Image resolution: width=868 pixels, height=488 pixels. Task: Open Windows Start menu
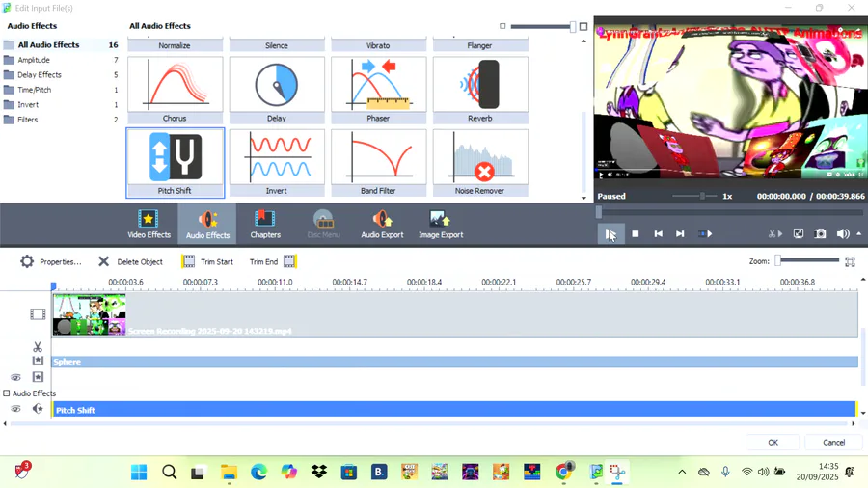point(139,472)
